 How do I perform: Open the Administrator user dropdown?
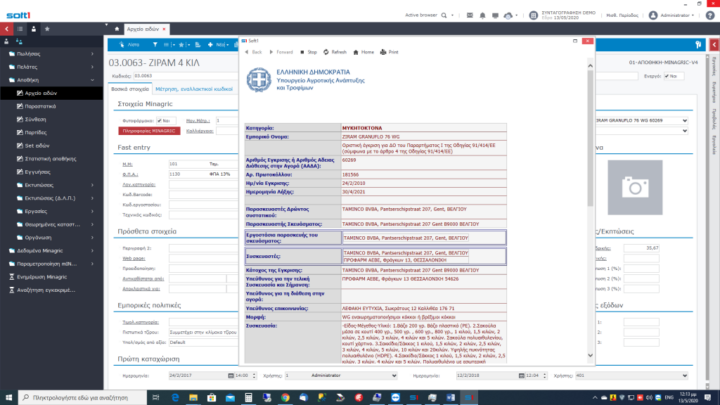(x=671, y=15)
